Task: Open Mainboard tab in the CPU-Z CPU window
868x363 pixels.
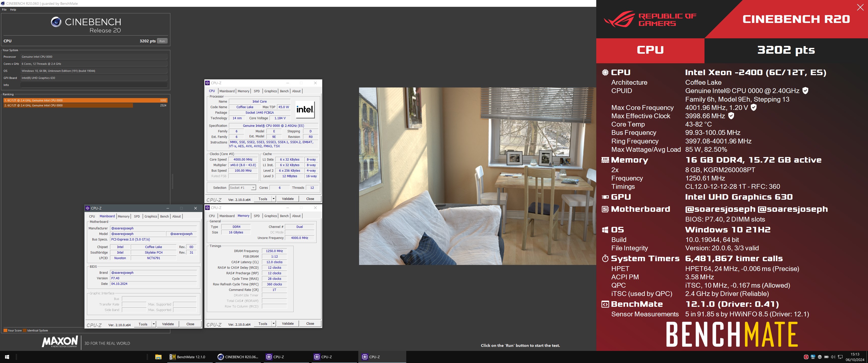Action: point(227,91)
